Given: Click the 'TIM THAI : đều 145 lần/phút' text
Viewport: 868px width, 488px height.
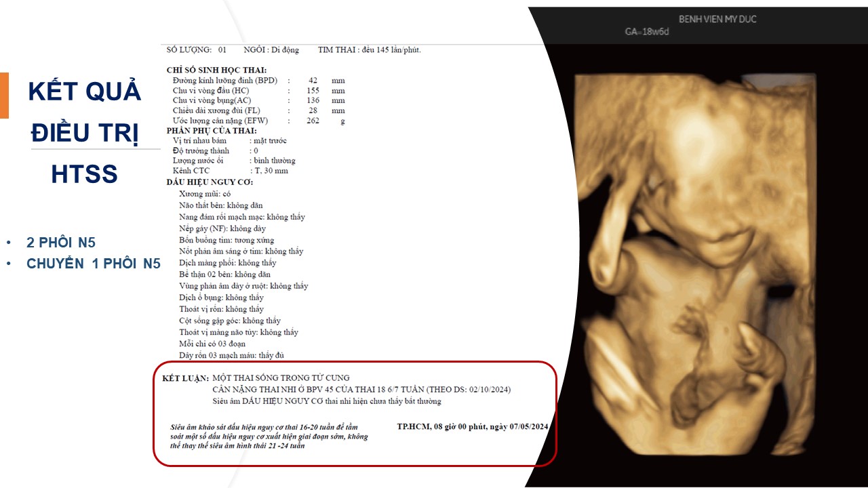Looking at the screenshot, I should click(x=369, y=49).
